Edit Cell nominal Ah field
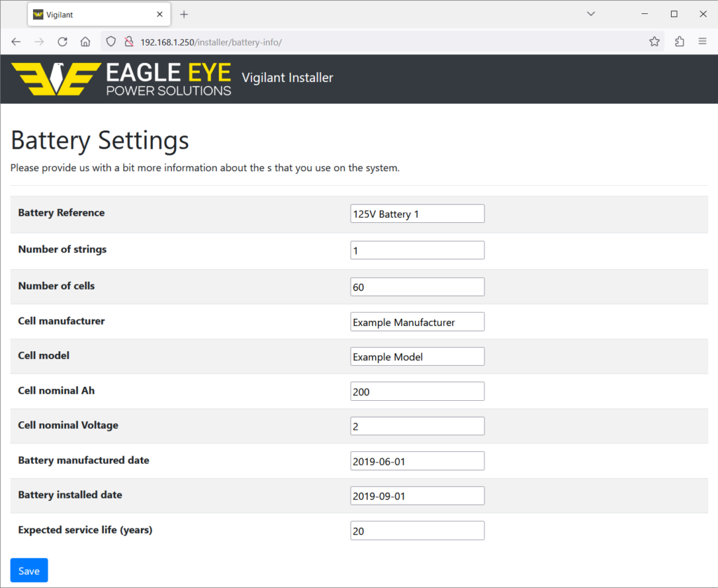 point(417,391)
